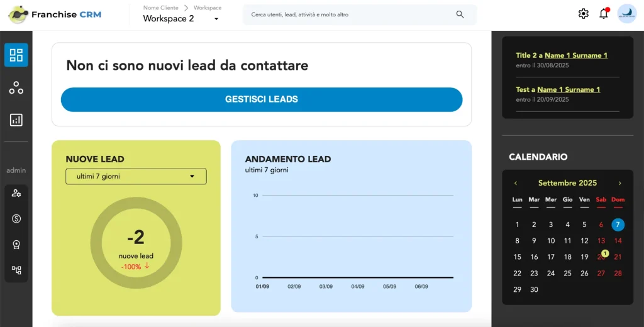Click the 'Nome Cliente' breadcrumb
Viewport: 644px width, 327px height.
160,8
